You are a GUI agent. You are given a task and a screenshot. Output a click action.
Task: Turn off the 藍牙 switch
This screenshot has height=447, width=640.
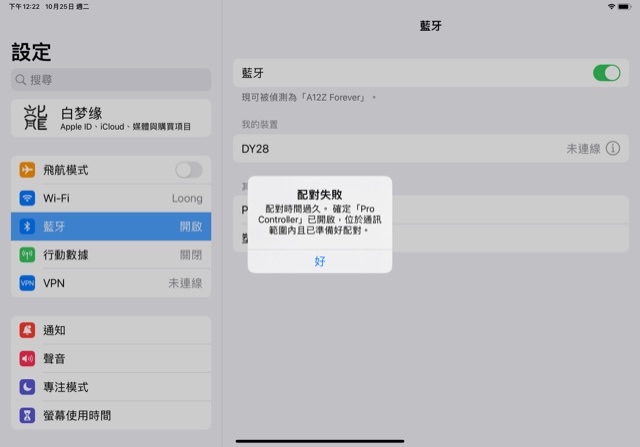coord(606,73)
